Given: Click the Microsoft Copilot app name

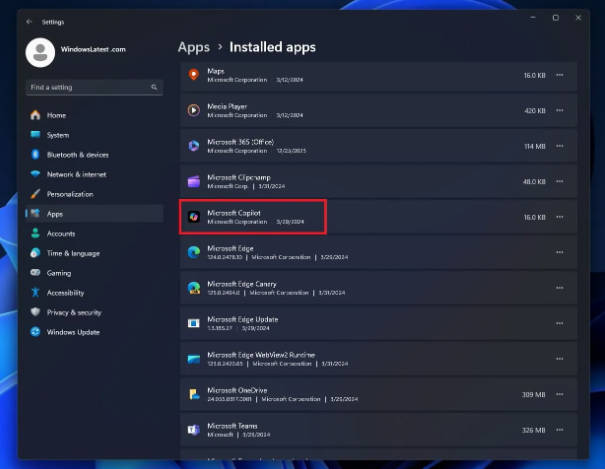Looking at the screenshot, I should click(x=234, y=213).
